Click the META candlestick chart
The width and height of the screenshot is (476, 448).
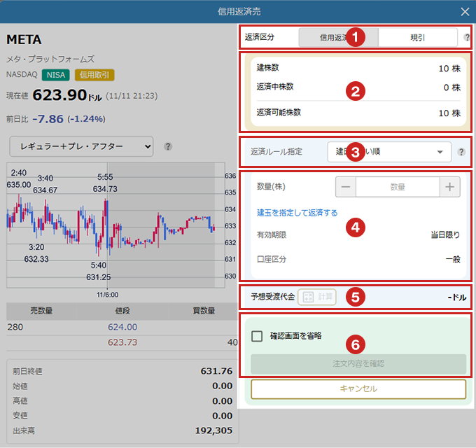coord(115,225)
